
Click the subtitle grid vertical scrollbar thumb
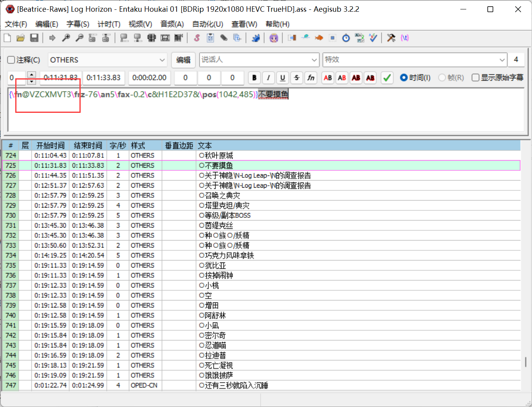click(525, 362)
